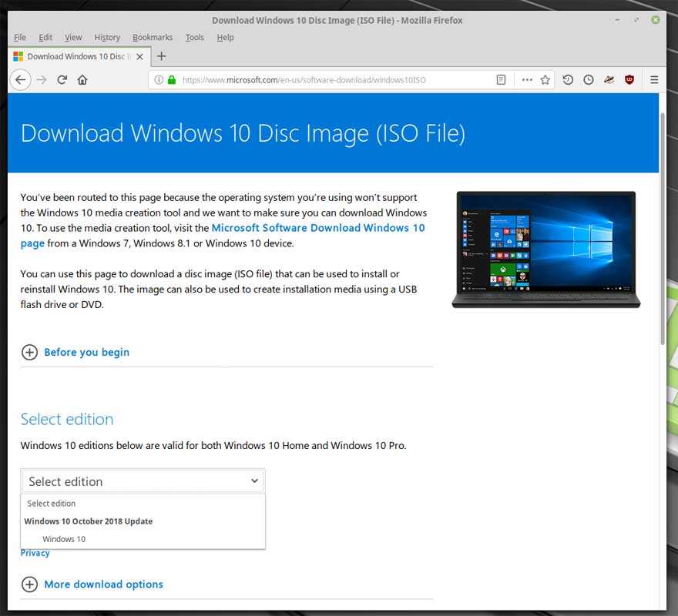Maximize the Firefox window
The width and height of the screenshot is (678, 616).
coord(636,20)
